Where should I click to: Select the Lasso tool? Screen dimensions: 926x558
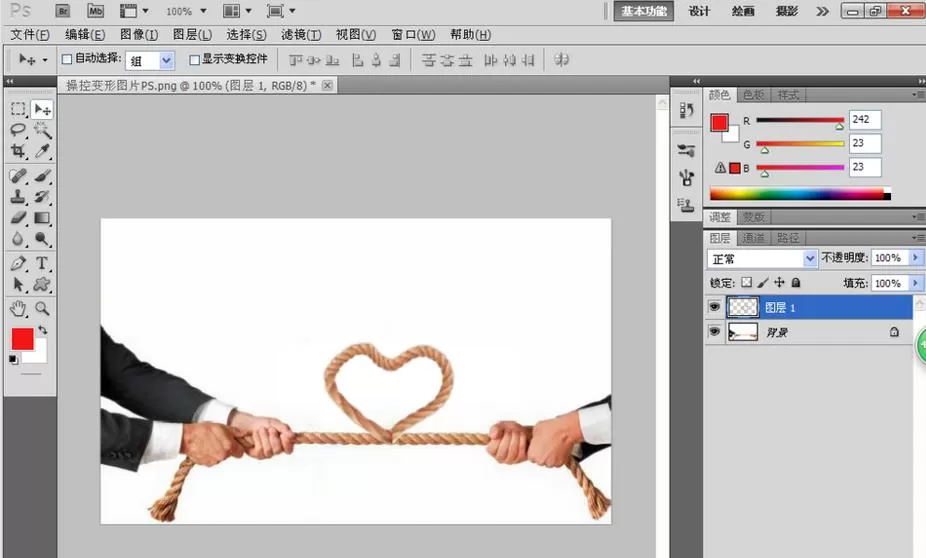tap(18, 130)
